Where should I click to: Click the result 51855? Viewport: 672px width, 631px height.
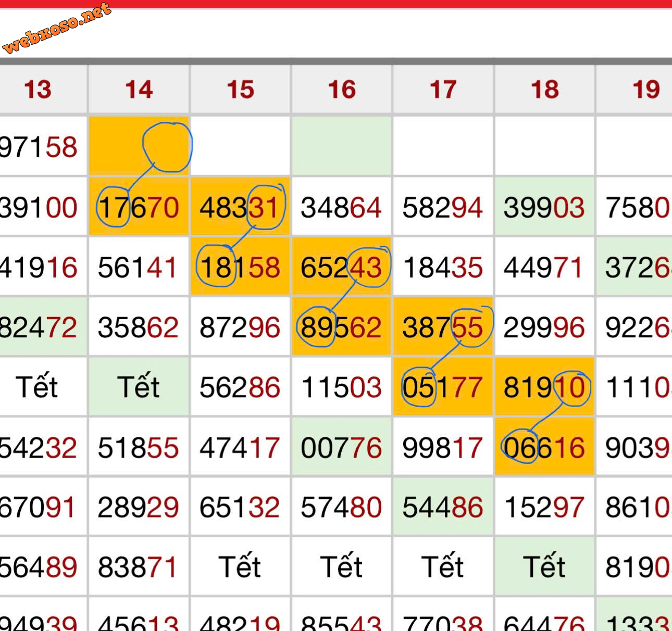139,447
